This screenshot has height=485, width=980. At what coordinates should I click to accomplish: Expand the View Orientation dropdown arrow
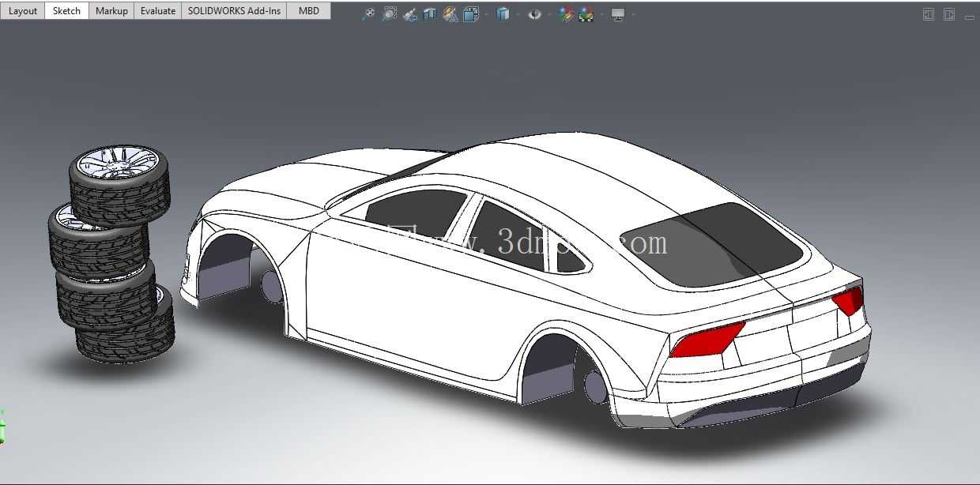tap(486, 13)
